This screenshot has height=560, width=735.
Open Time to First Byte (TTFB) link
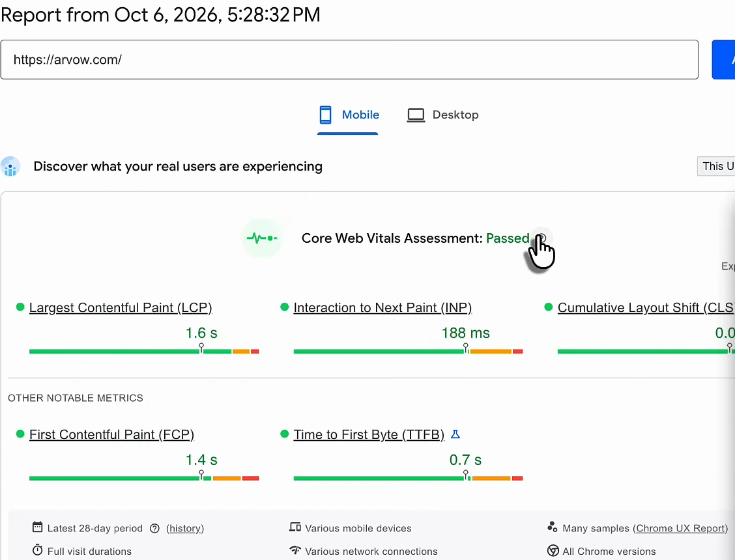369,435
